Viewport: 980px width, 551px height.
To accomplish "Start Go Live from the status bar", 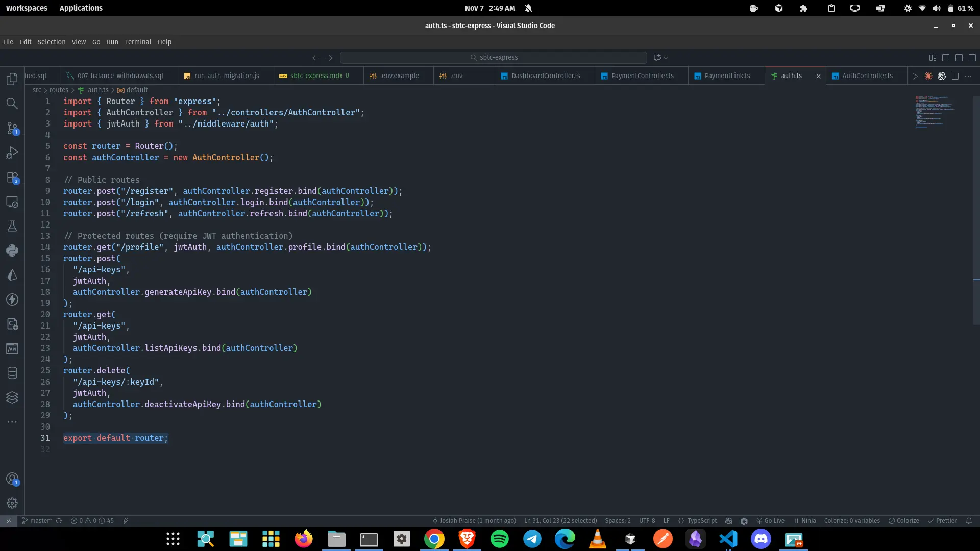I will click(771, 521).
